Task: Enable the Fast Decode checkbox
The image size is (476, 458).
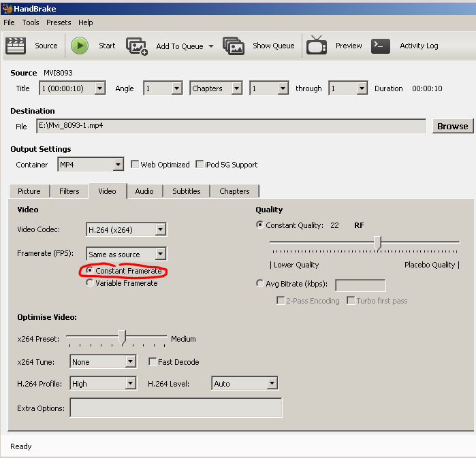Action: pos(153,362)
